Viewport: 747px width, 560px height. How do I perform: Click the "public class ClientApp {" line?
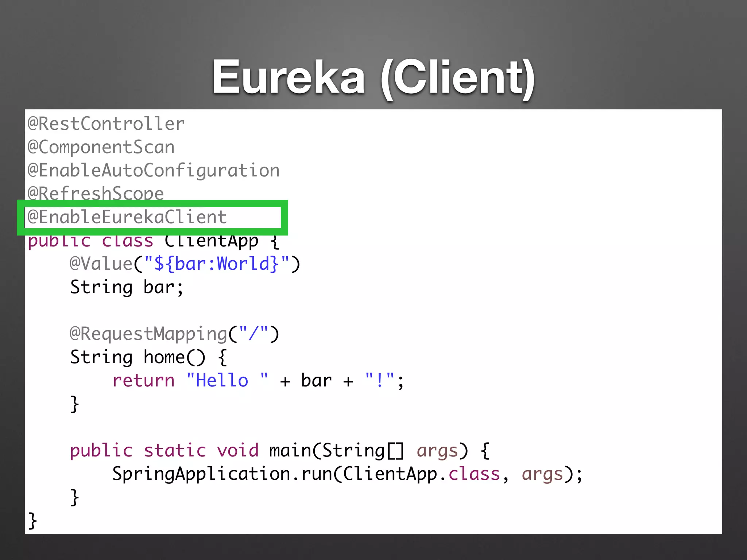coord(154,242)
